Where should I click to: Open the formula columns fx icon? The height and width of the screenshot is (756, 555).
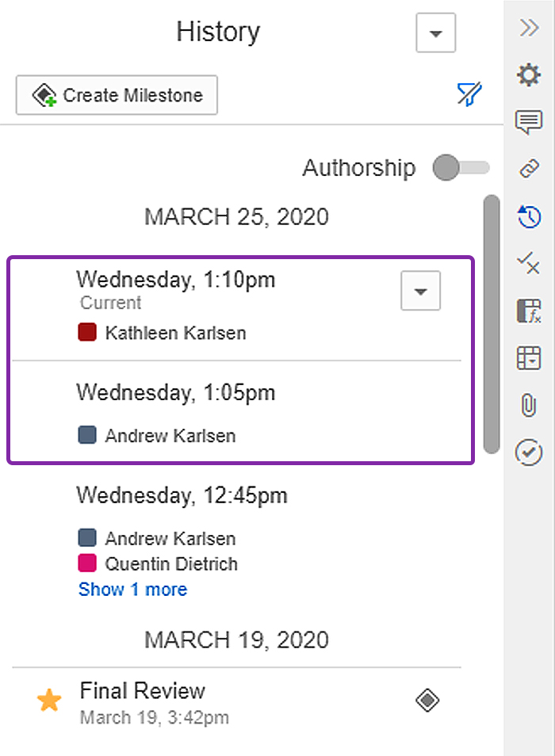tap(529, 311)
